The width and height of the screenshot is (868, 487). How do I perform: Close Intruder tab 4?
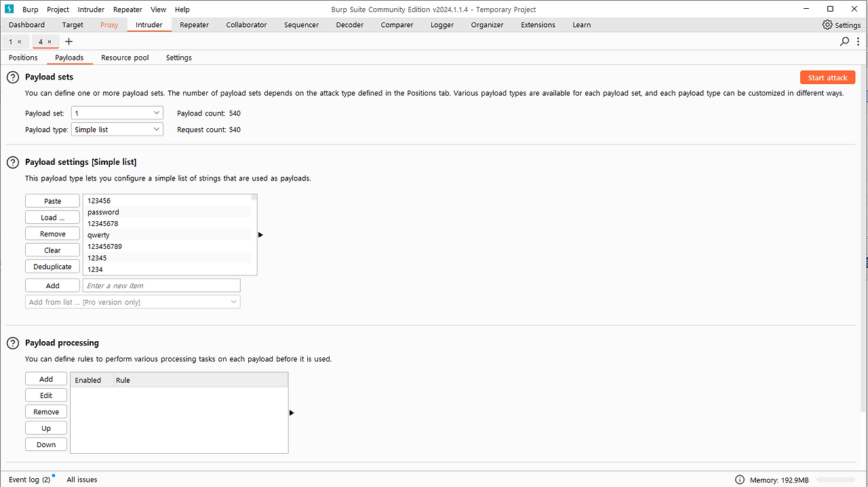point(50,42)
